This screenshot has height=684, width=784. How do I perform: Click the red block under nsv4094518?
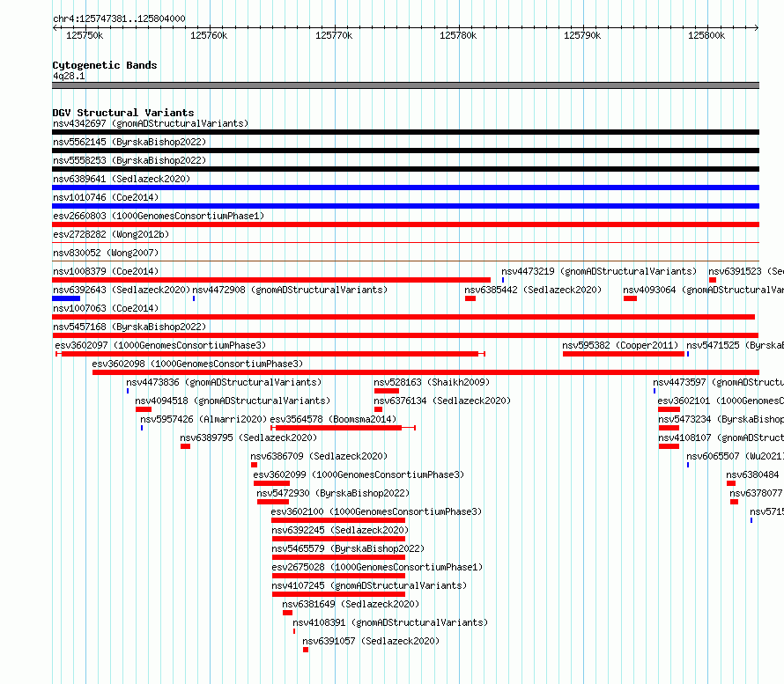point(144,409)
